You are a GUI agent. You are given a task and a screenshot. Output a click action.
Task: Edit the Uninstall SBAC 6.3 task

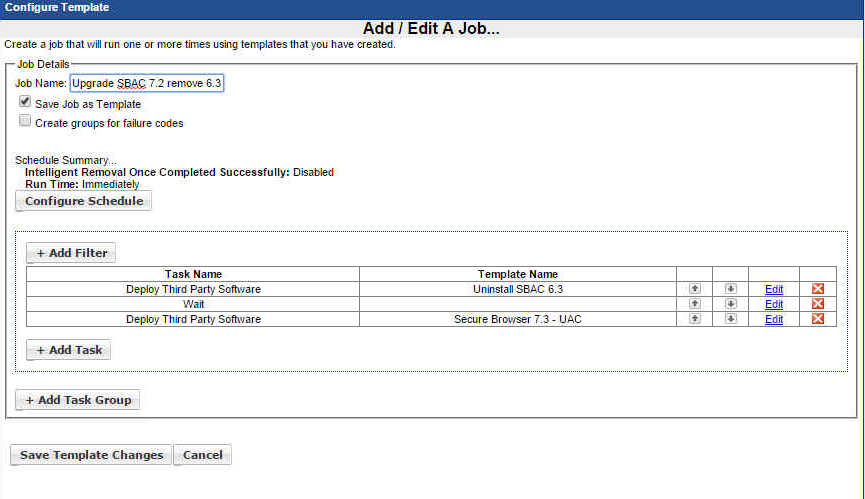(x=774, y=290)
